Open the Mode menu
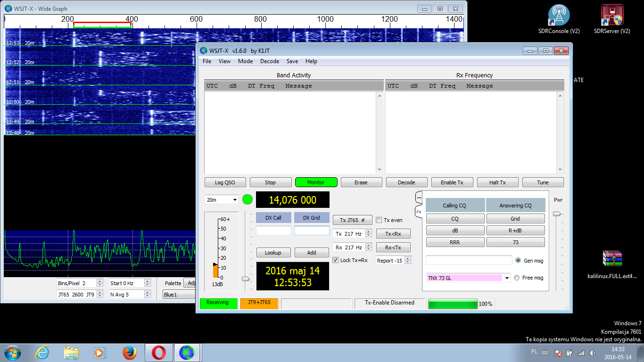Screen dimensions: 644x362 pyautogui.click(x=245, y=61)
